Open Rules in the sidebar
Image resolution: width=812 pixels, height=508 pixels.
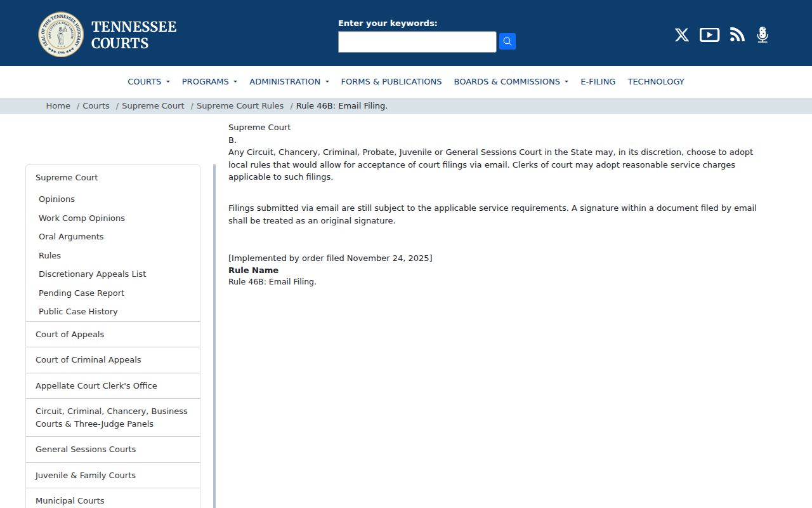[49, 256]
